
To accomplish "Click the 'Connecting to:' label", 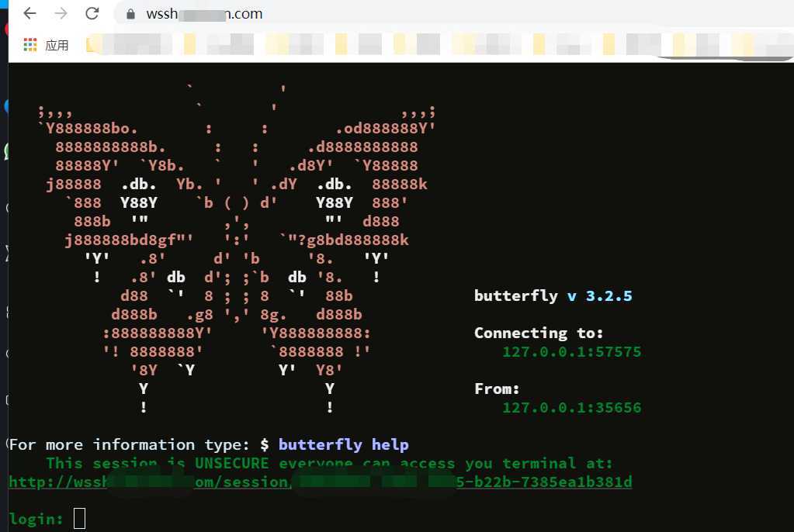I will click(539, 333).
